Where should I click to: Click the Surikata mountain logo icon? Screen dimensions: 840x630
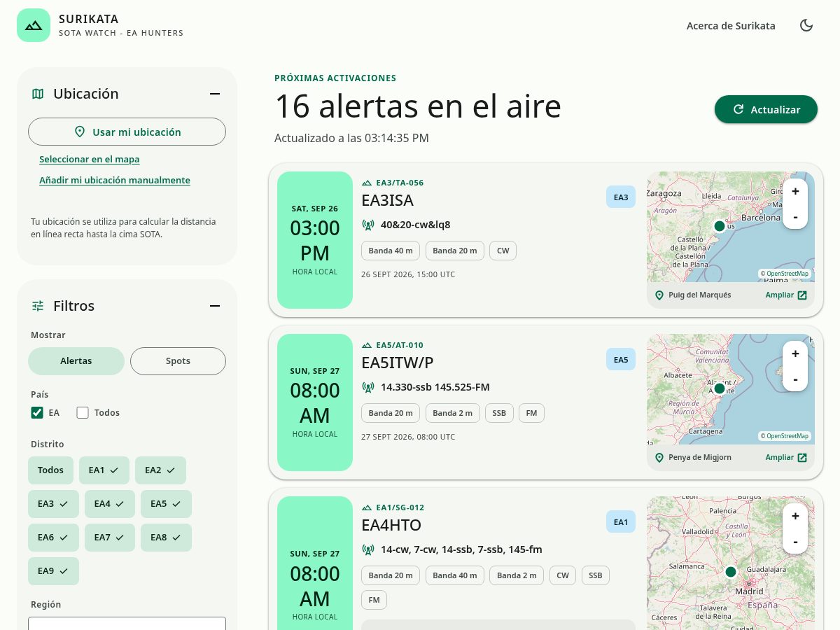[34, 25]
